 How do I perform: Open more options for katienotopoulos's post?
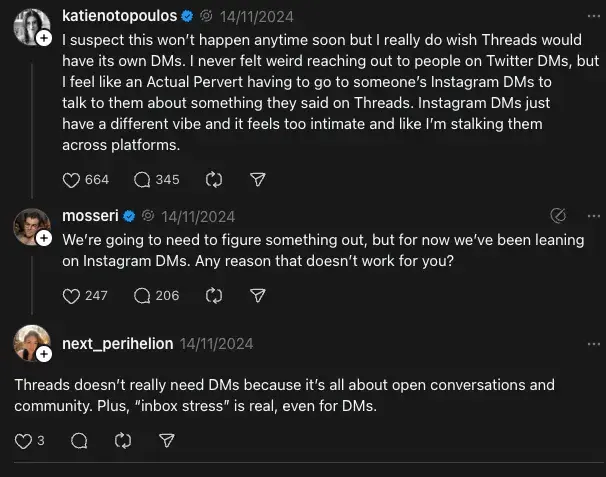[594, 17]
